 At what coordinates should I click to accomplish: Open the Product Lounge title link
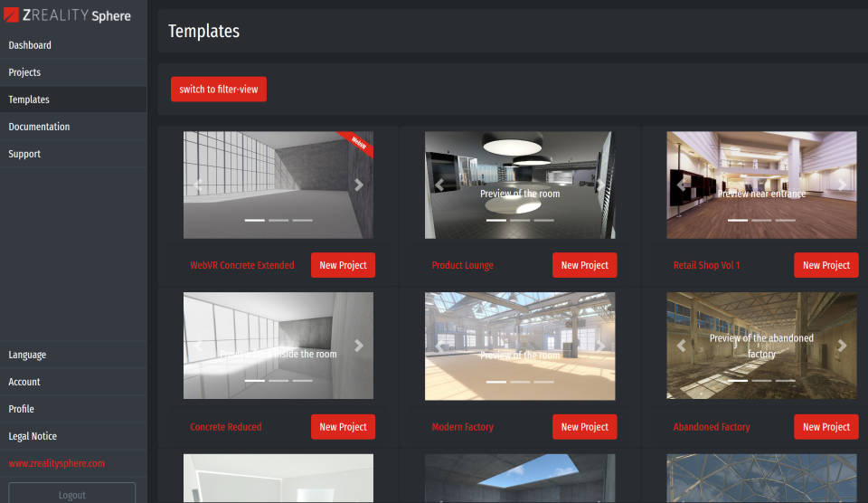pyautogui.click(x=463, y=265)
